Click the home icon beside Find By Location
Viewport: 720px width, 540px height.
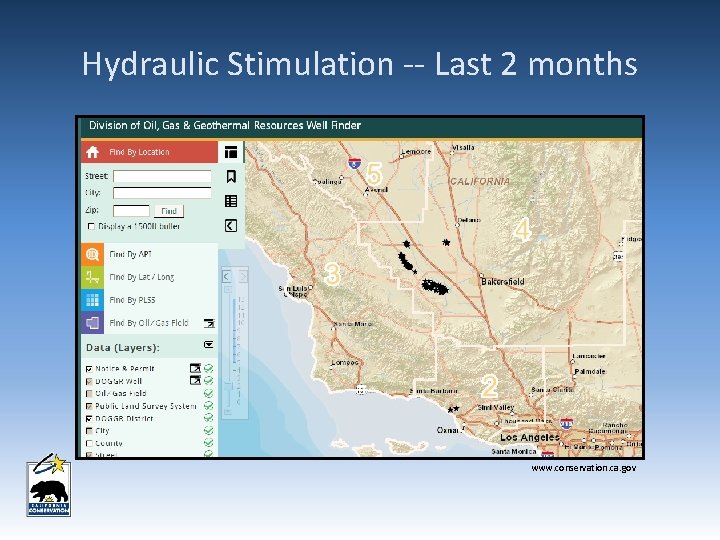click(92, 152)
